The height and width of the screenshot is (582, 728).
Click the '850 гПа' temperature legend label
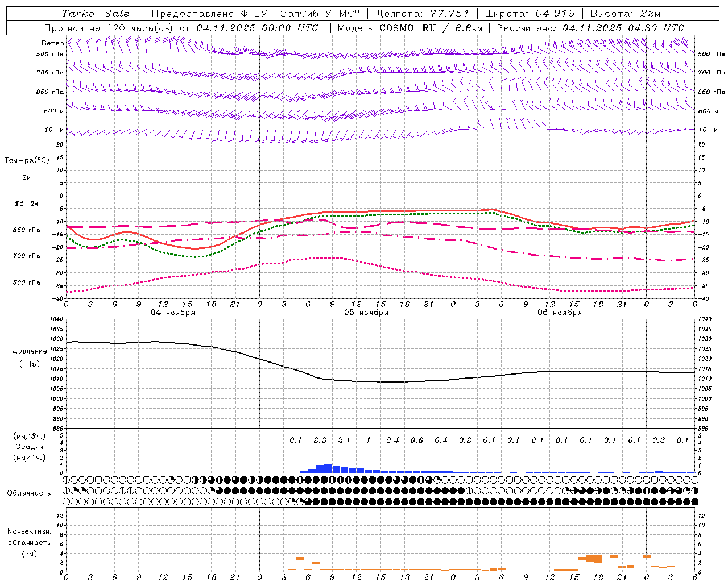pos(27,230)
